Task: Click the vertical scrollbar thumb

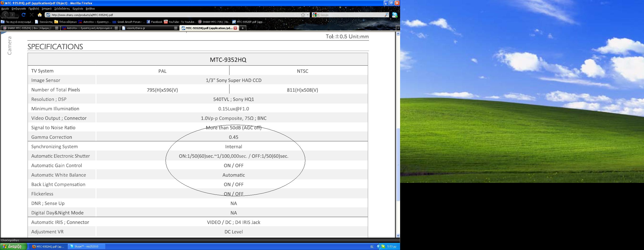Action: [x=398, y=165]
